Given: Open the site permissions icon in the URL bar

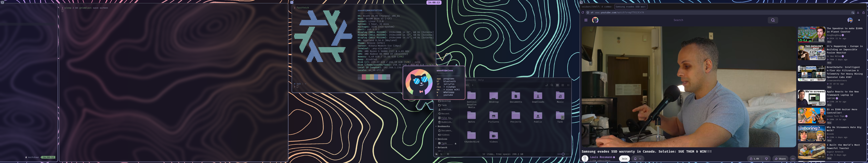Looking at the screenshot, I should (x=592, y=13).
